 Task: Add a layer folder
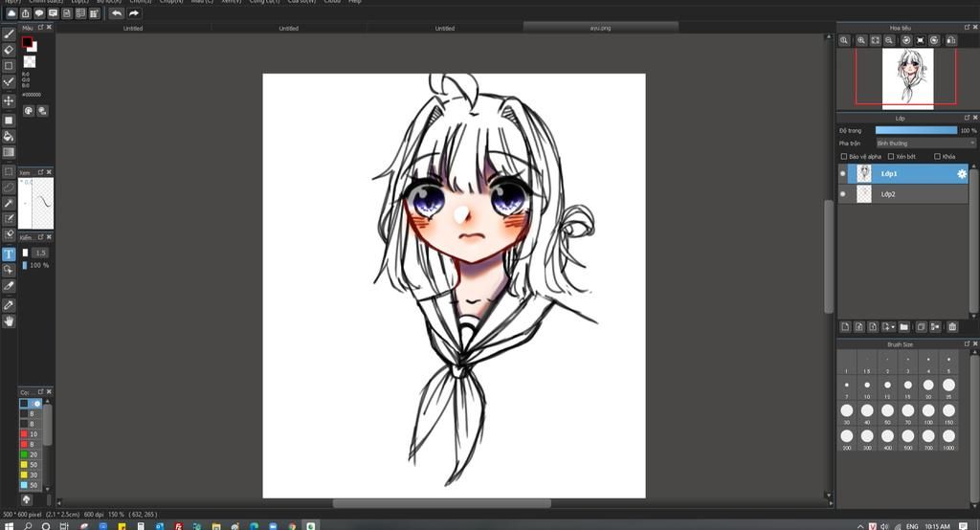click(x=903, y=327)
